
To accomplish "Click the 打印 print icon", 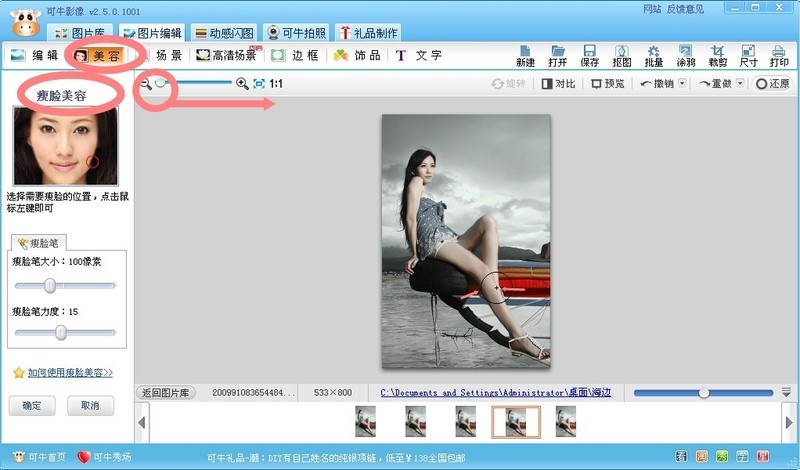I will [779, 56].
